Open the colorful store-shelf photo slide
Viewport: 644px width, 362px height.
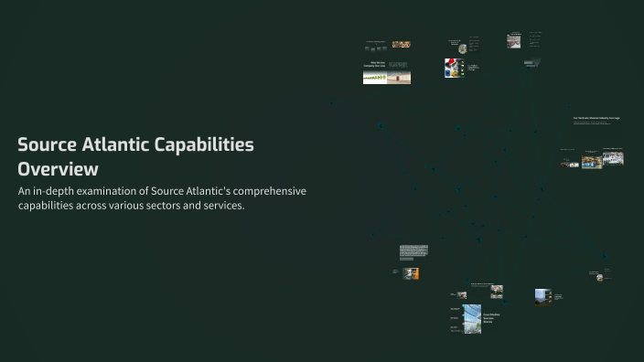[x=592, y=162]
